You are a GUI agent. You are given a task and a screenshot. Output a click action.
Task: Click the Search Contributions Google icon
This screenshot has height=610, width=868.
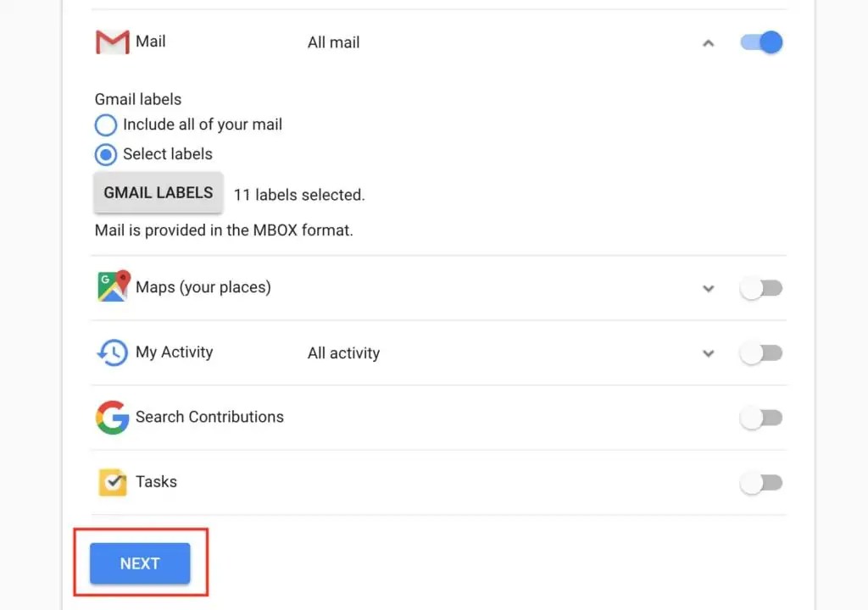111,417
